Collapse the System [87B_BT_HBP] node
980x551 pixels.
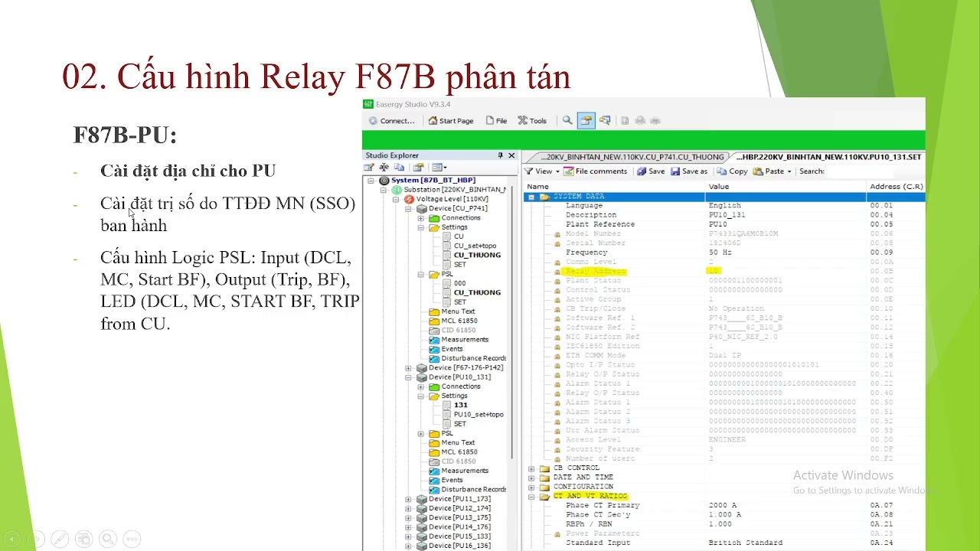coord(371,181)
